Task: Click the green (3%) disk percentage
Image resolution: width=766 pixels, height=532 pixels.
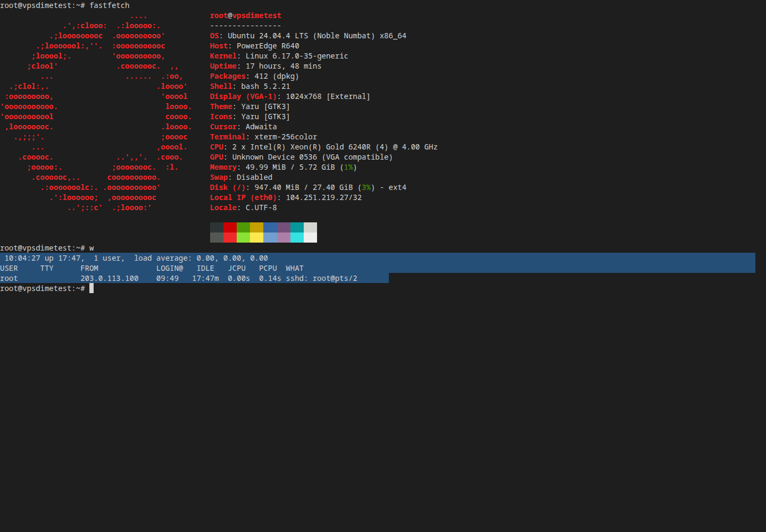Action: [367, 187]
